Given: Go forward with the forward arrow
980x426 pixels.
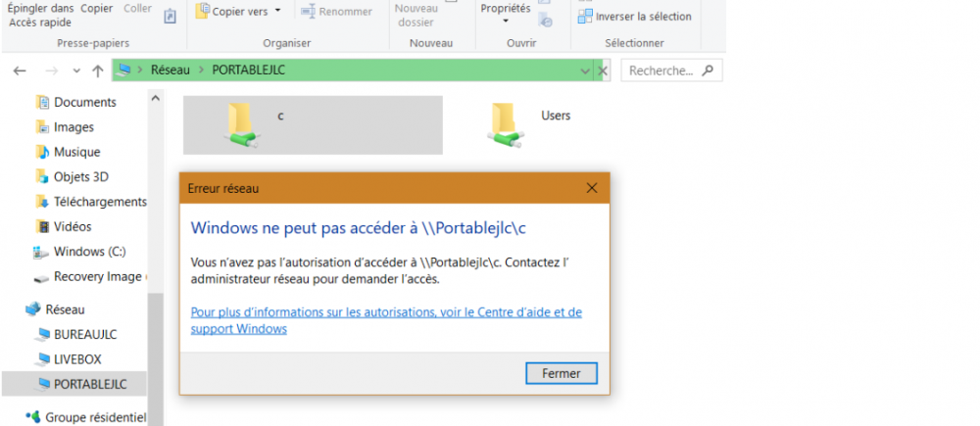Looking at the screenshot, I should tap(51, 71).
